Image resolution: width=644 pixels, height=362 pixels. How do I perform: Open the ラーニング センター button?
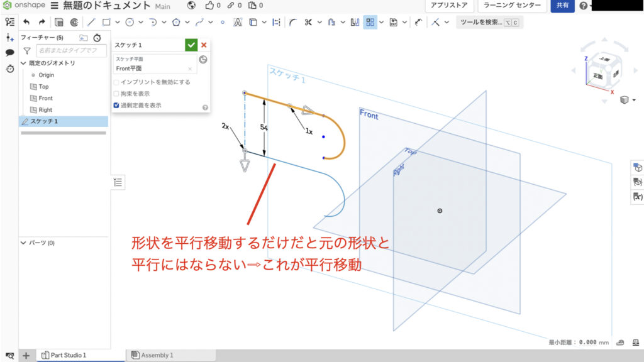coord(512,5)
